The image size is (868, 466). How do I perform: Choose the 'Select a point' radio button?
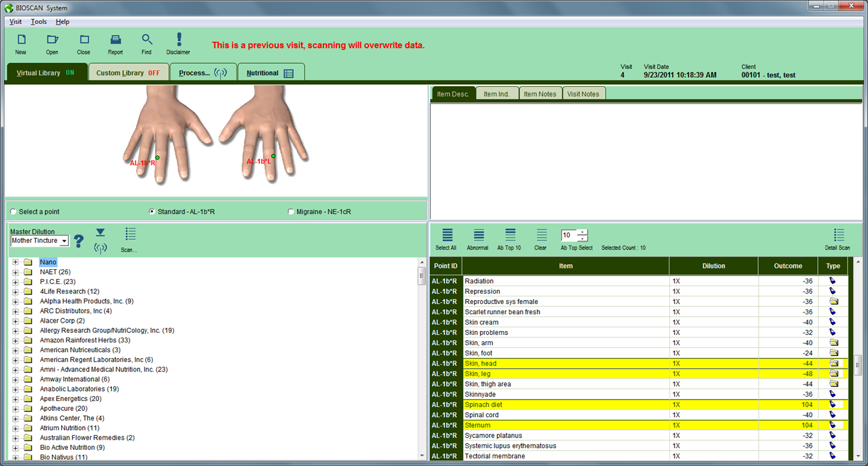pos(14,211)
